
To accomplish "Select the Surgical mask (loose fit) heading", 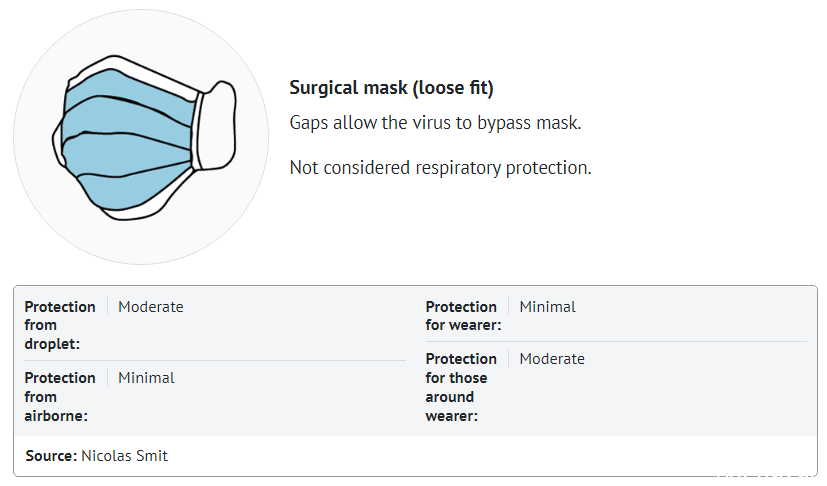I will click(391, 88).
